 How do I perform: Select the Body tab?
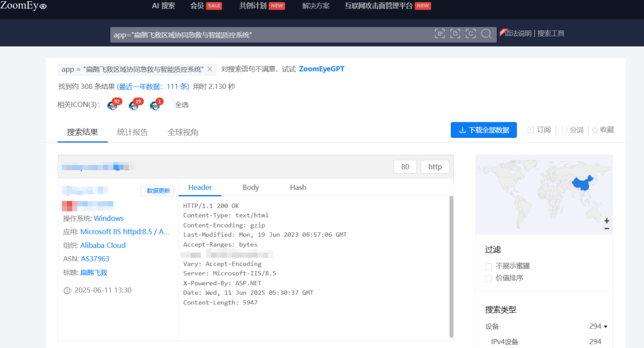click(250, 187)
